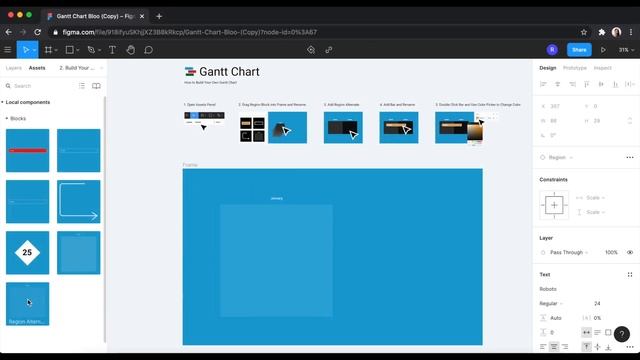Open text type details three-dot menu
640x360 pixels.
(x=630, y=347)
